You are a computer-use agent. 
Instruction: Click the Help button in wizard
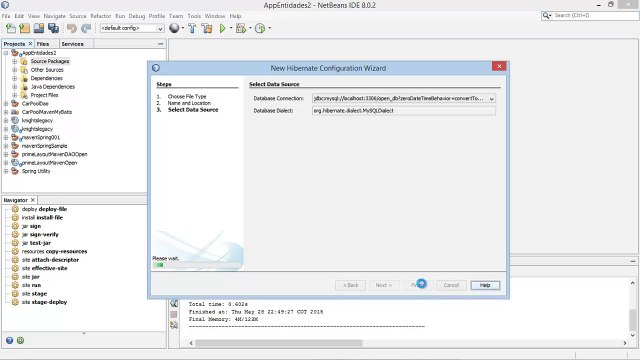[485, 285]
